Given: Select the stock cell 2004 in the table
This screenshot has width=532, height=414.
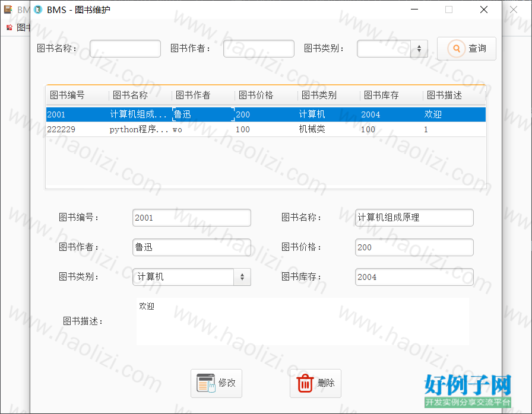Looking at the screenshot, I should (x=392, y=114).
